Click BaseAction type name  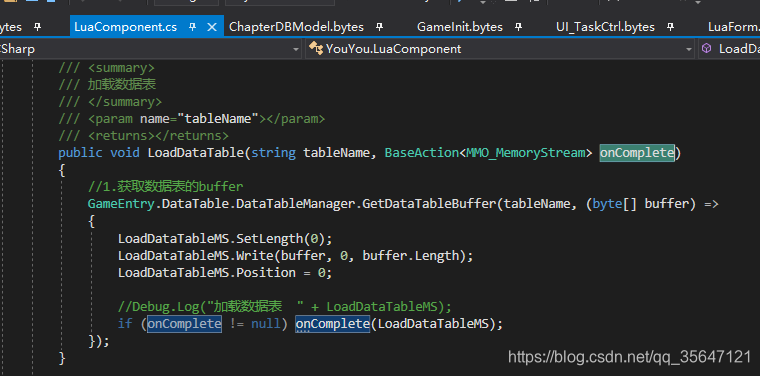(421, 153)
